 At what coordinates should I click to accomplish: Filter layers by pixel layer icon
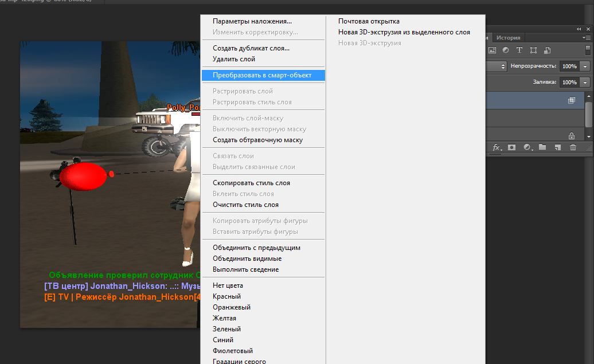click(x=492, y=50)
